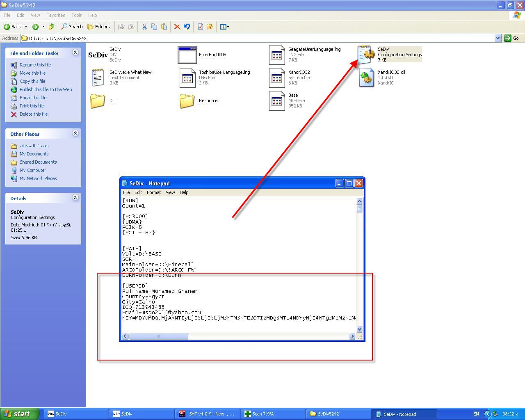Screen dimensions: 525x420
Task: Switch to SHT v4.0.9 taskbar button
Action: (207, 414)
